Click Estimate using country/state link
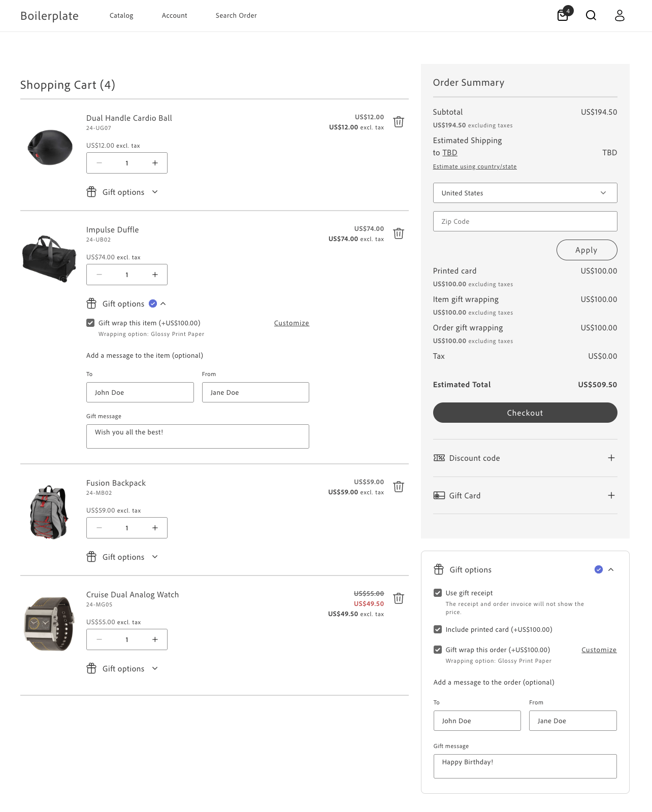Screen dimensions: 652x812 (x=475, y=166)
